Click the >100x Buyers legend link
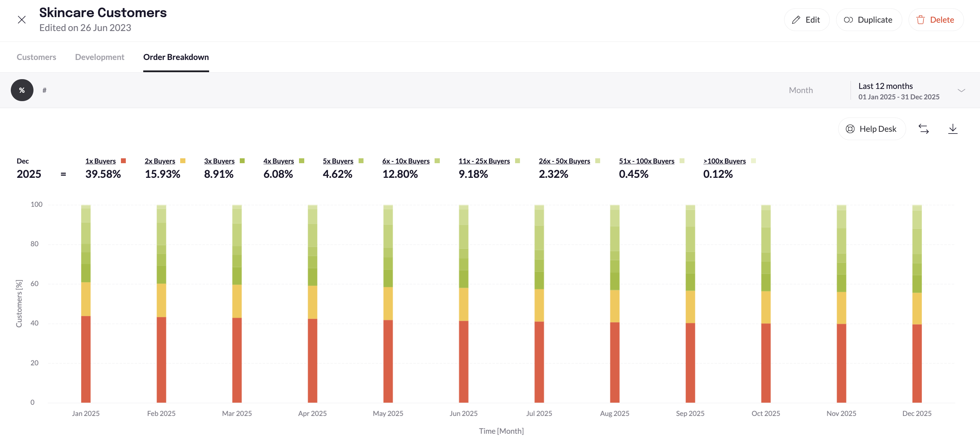This screenshot has height=447, width=980. coord(724,161)
